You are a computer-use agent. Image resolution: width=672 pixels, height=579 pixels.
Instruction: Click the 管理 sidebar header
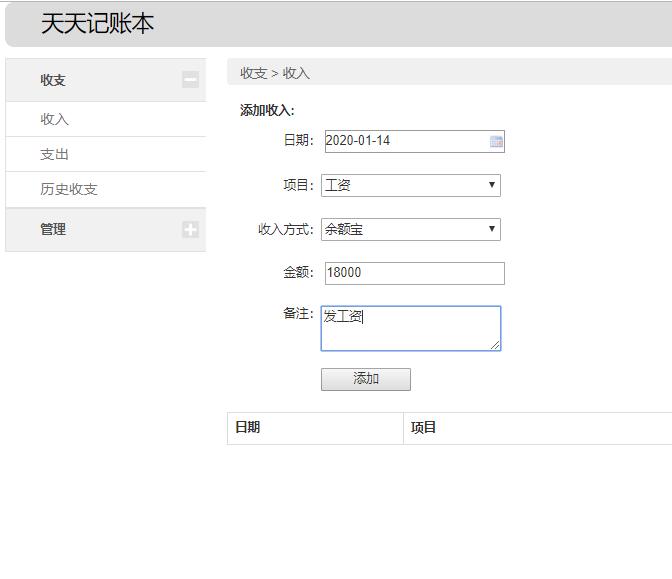106,229
